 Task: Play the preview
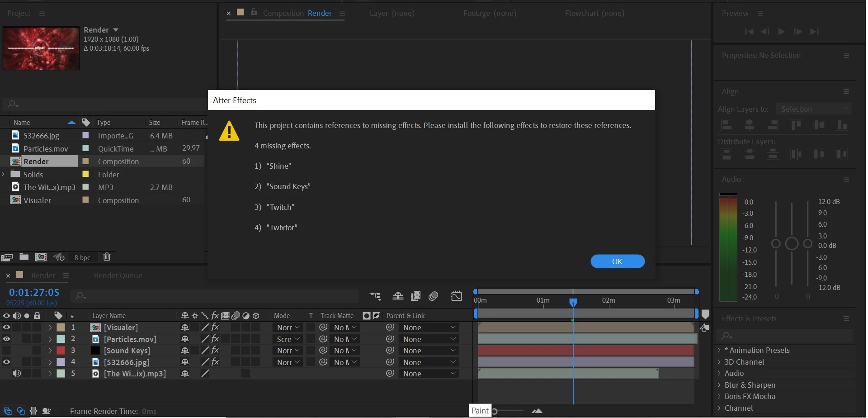[x=781, y=32]
